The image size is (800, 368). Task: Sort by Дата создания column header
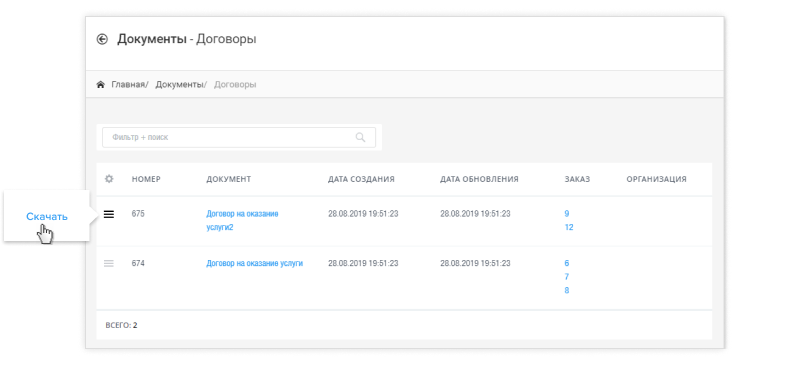point(361,179)
